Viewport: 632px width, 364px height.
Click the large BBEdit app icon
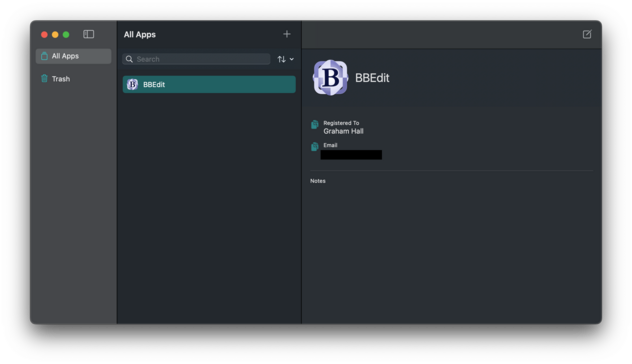pos(330,78)
